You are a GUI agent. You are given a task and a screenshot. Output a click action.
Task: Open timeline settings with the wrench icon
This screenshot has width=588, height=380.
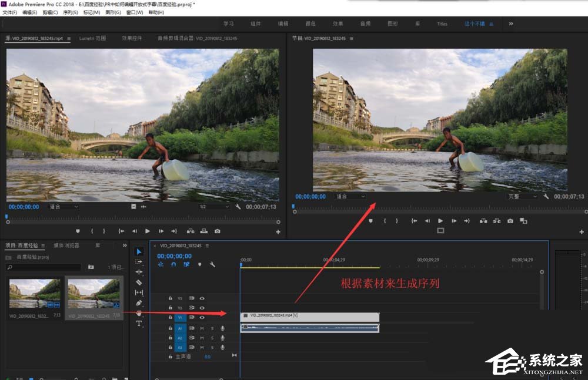212,265
